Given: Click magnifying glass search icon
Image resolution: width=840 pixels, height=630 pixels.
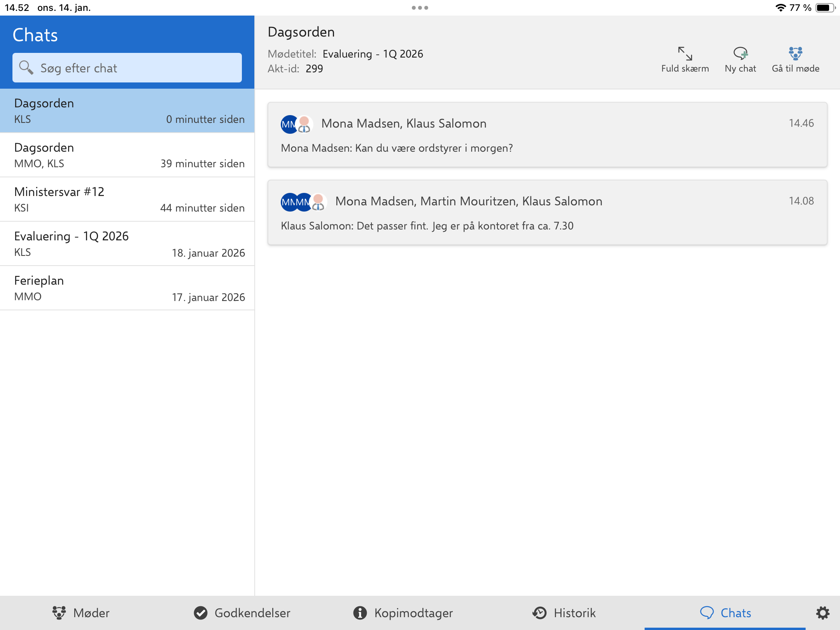Looking at the screenshot, I should pyautogui.click(x=26, y=67).
